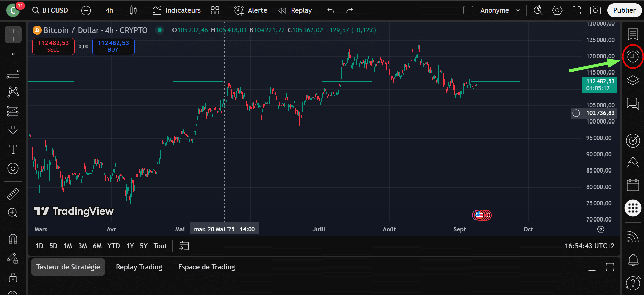Click the blue BUY price button
Screen dimensions: 644x295
tap(113, 46)
